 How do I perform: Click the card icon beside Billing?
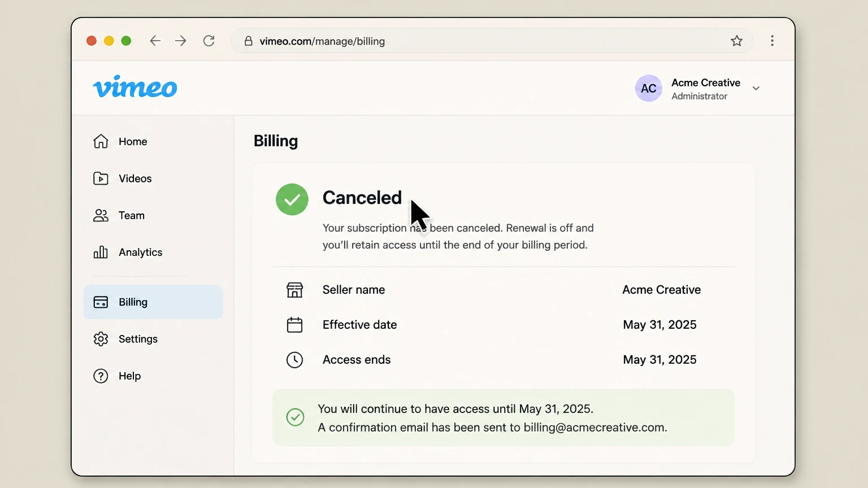(101, 302)
